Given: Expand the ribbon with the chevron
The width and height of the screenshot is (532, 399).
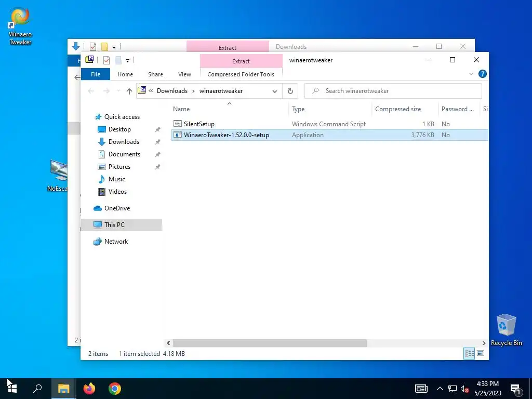Looking at the screenshot, I should point(471,74).
